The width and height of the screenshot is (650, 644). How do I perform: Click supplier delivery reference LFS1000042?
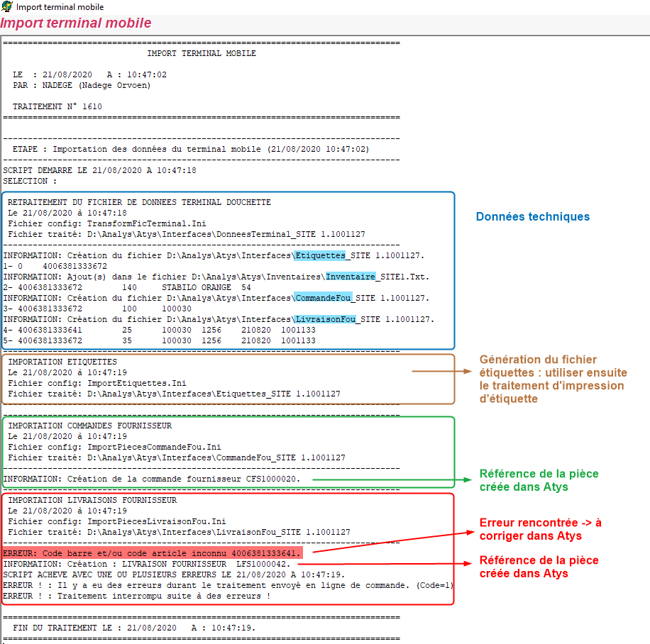(x=263, y=564)
